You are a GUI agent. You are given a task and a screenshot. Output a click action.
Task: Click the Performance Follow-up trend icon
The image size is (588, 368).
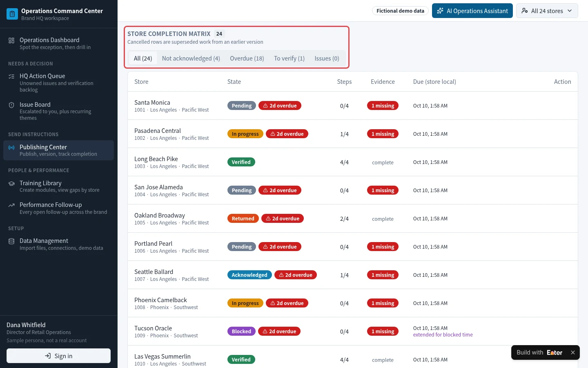(11, 205)
